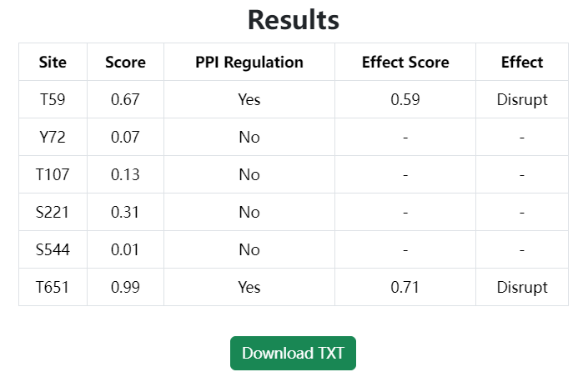Click the Results heading

(x=294, y=19)
